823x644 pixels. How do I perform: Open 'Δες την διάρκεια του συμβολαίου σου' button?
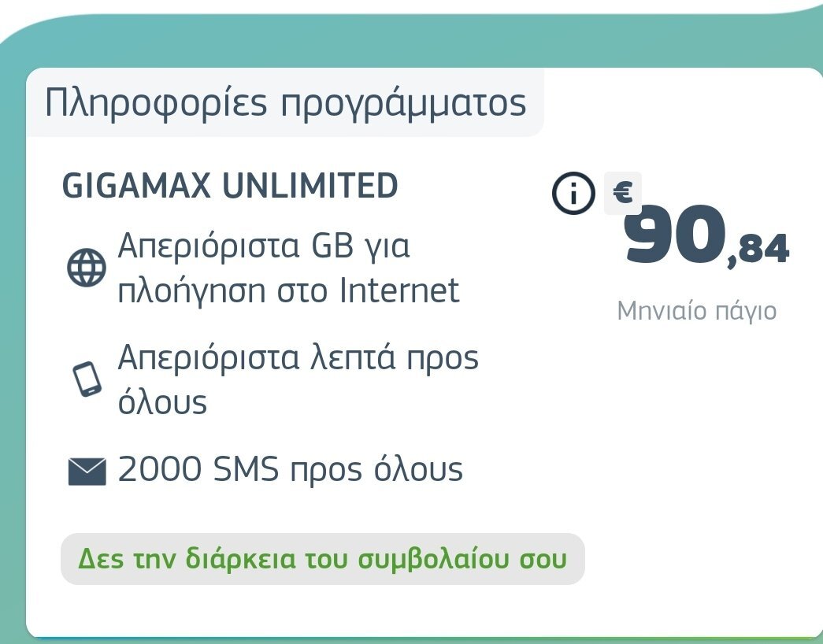323,559
